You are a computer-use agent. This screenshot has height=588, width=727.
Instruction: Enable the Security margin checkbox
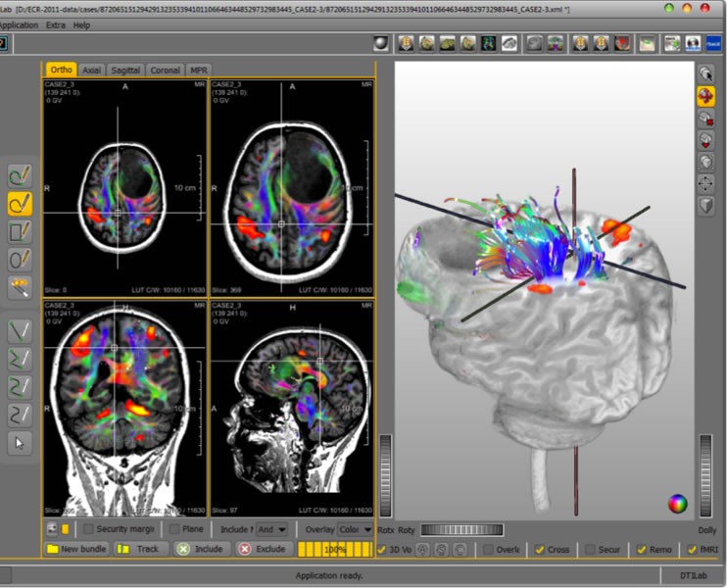click(87, 529)
